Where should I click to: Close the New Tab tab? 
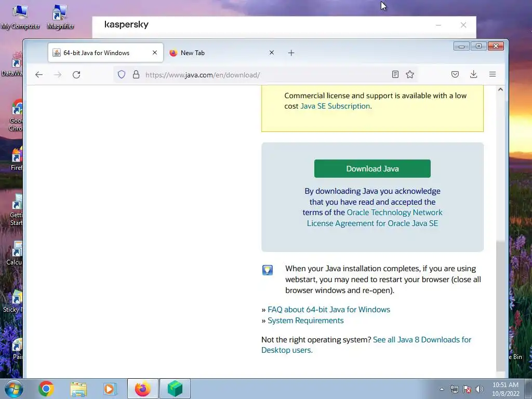coord(271,52)
